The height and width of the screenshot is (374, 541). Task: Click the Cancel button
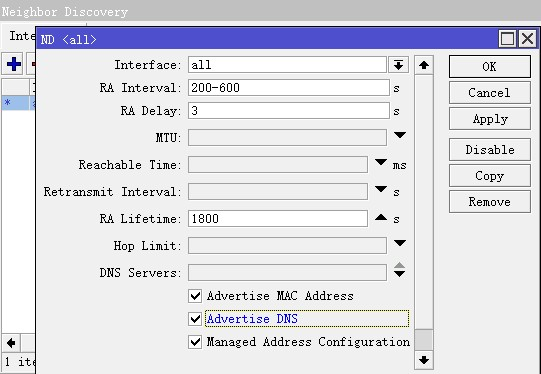pyautogui.click(x=490, y=92)
